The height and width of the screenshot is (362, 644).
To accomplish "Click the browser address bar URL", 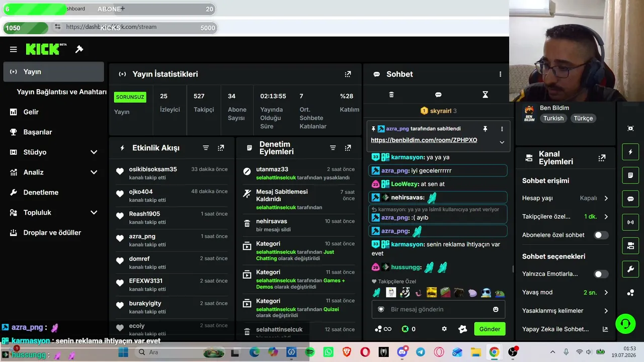I will [x=111, y=27].
